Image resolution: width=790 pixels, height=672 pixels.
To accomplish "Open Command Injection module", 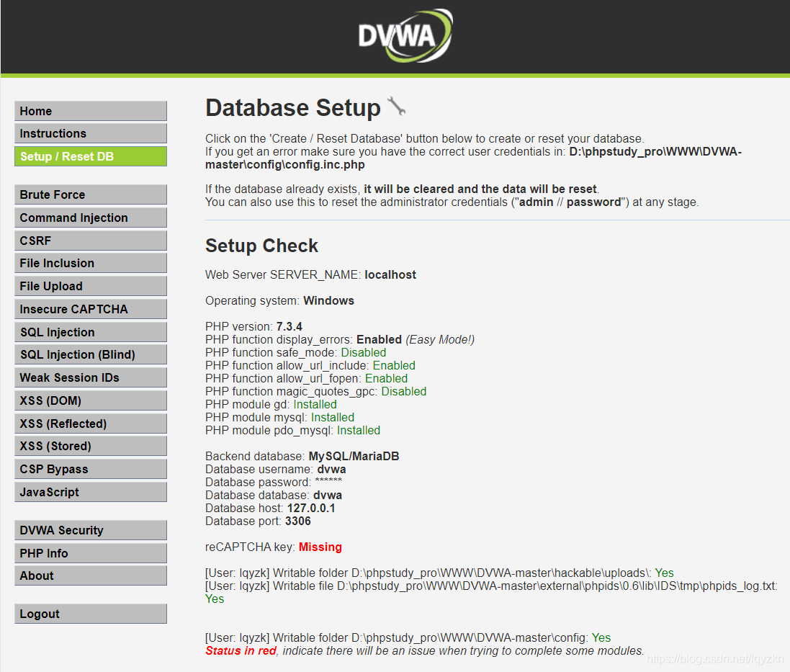I will [91, 218].
